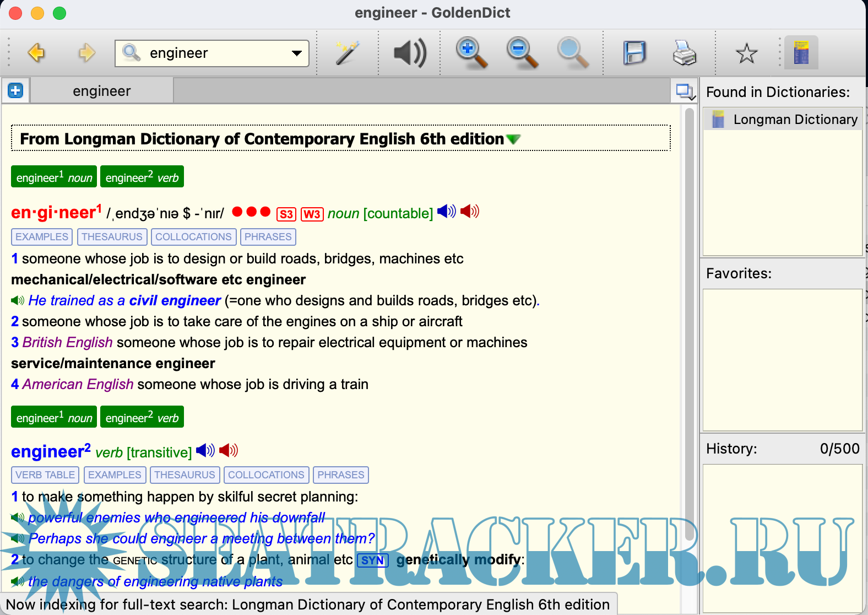Viewport: 868px width, 615px height.
Task: Reset zoom with the plain magnifier icon
Action: (x=572, y=53)
